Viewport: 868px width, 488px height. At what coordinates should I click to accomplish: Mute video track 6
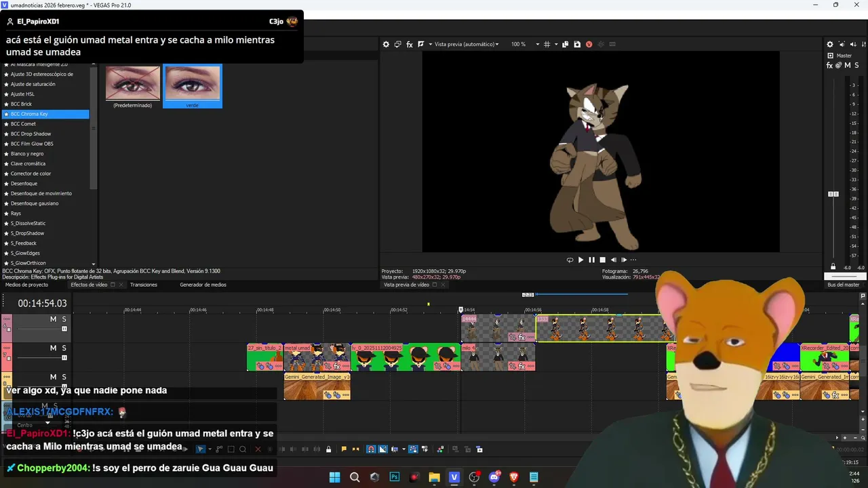point(53,319)
